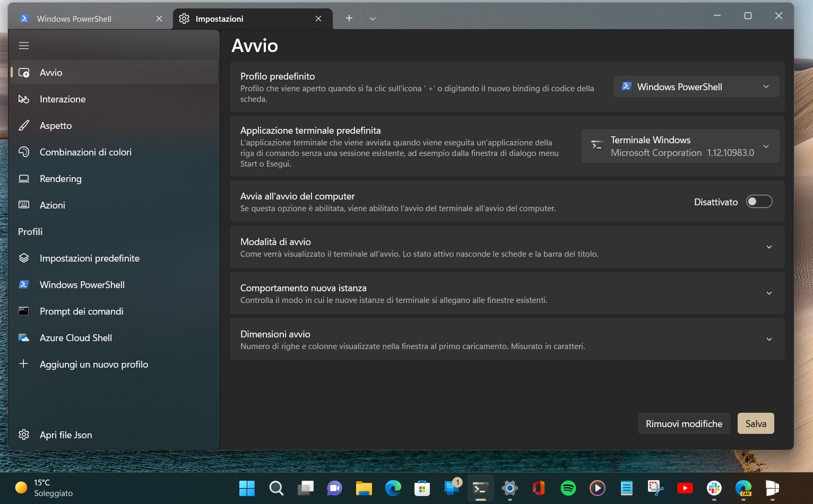
Task: Open File Explorer from the taskbar
Action: (364, 488)
